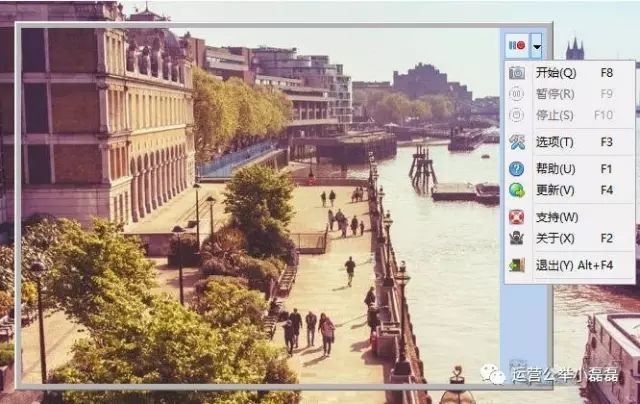Click the about icon beside 关于(X)
This screenshot has height=404, width=640.
click(x=516, y=238)
